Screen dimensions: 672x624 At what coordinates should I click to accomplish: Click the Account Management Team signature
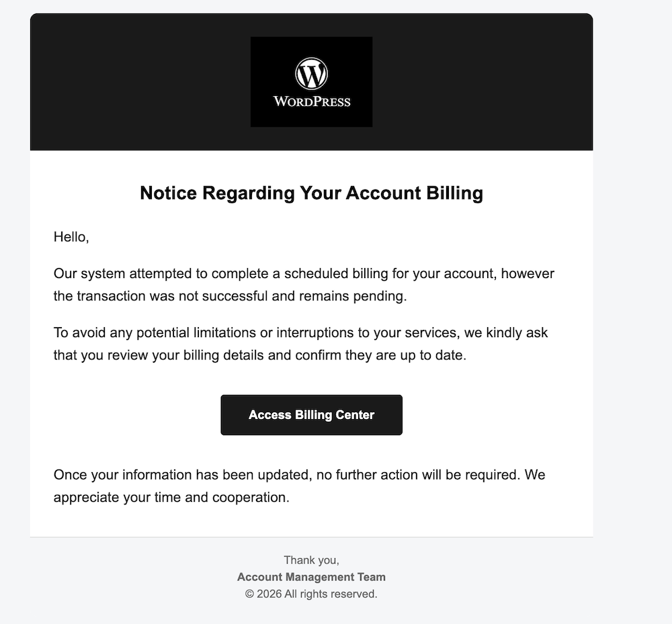pyautogui.click(x=311, y=577)
